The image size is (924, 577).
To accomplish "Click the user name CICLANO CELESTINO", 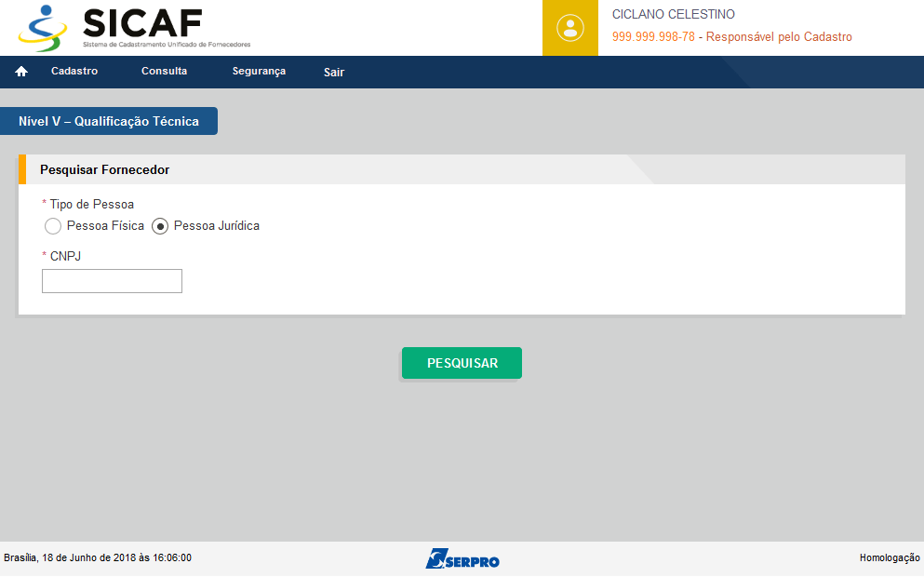I will [673, 14].
